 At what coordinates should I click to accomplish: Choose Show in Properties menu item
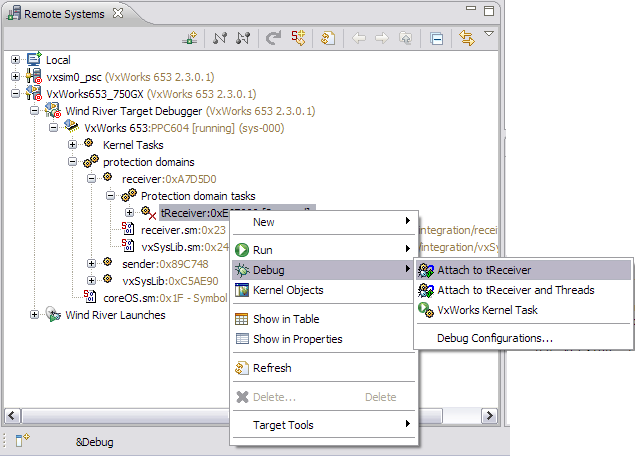[323, 339]
